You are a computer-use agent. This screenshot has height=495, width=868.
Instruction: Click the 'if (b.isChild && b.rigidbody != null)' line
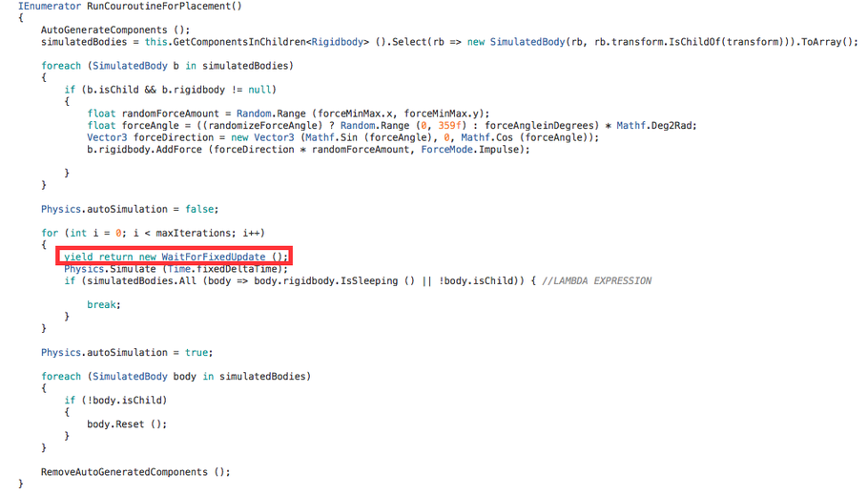tap(170, 90)
